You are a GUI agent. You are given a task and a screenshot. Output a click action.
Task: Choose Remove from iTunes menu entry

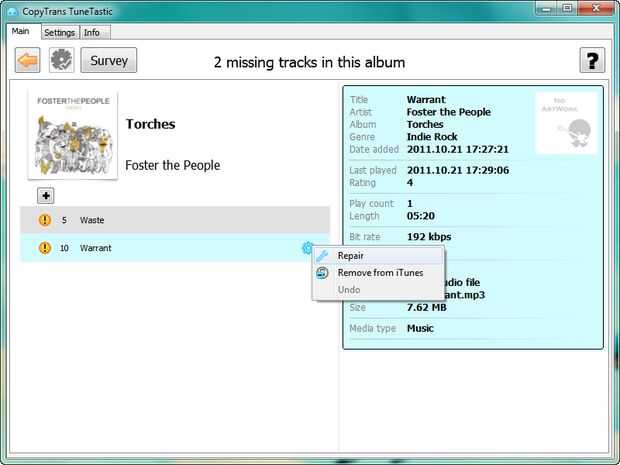378,273
